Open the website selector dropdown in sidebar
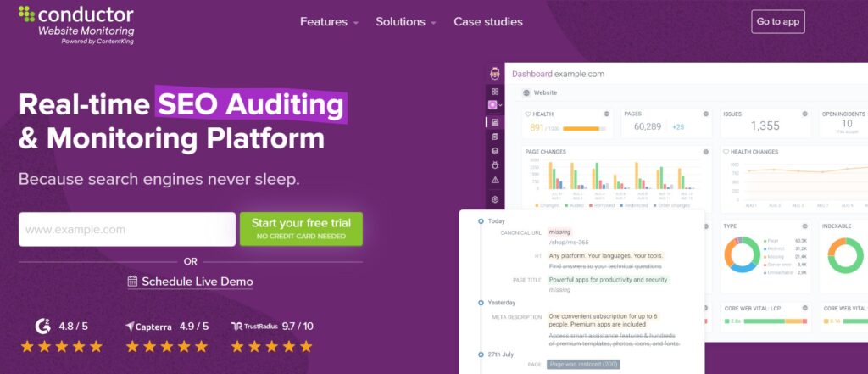Image resolution: width=868 pixels, height=374 pixels. point(496,106)
